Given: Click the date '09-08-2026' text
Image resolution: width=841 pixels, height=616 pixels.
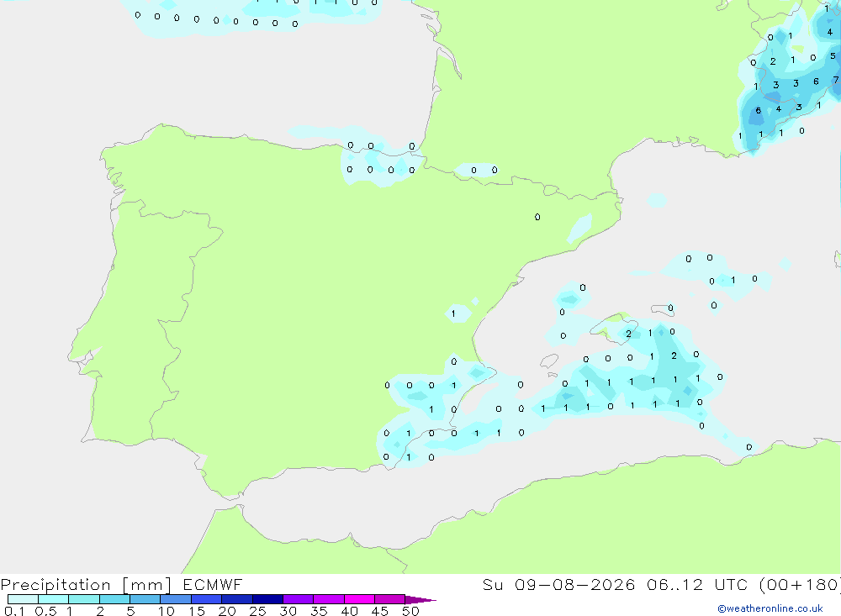Looking at the screenshot, I should click(x=574, y=585).
